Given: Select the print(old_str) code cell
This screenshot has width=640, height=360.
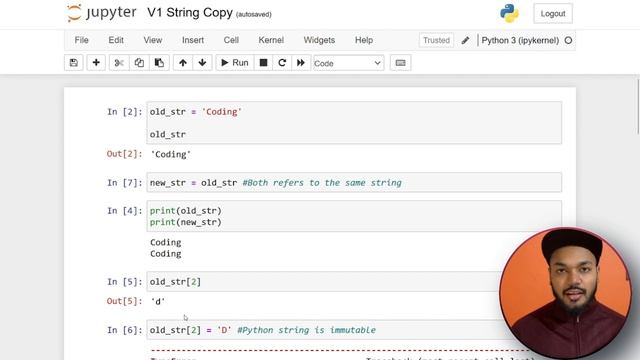Looking at the screenshot, I should click(354, 216).
